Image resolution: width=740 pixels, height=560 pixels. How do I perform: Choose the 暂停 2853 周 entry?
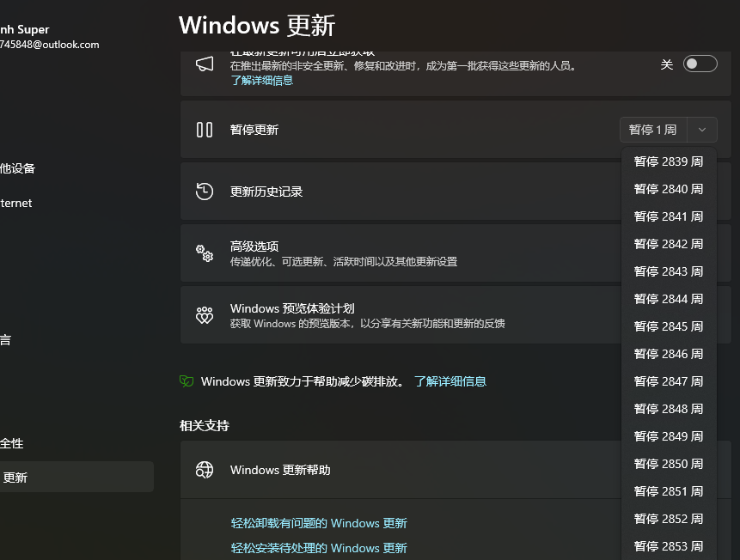[x=669, y=546]
